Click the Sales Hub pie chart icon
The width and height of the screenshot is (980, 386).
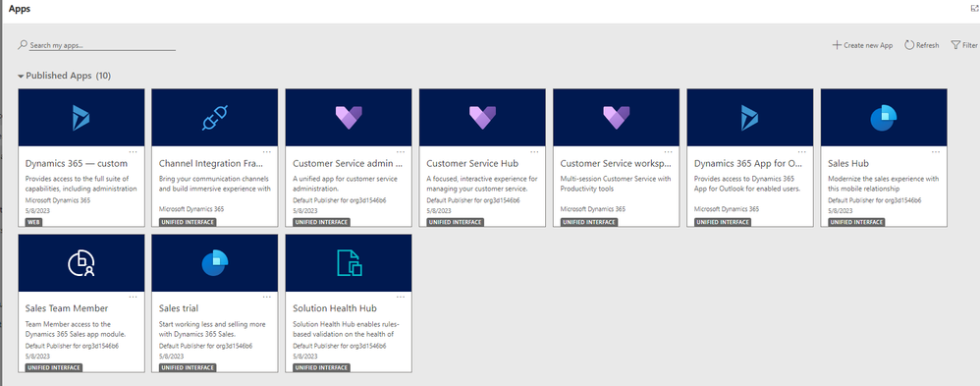883,118
